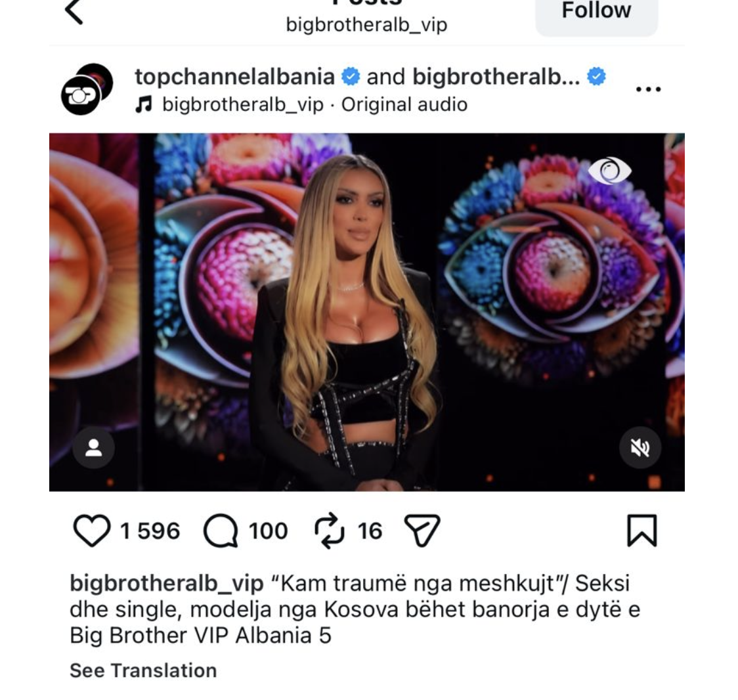The image size is (738, 700).
Task: Tap the video to pause playback
Action: 366,312
